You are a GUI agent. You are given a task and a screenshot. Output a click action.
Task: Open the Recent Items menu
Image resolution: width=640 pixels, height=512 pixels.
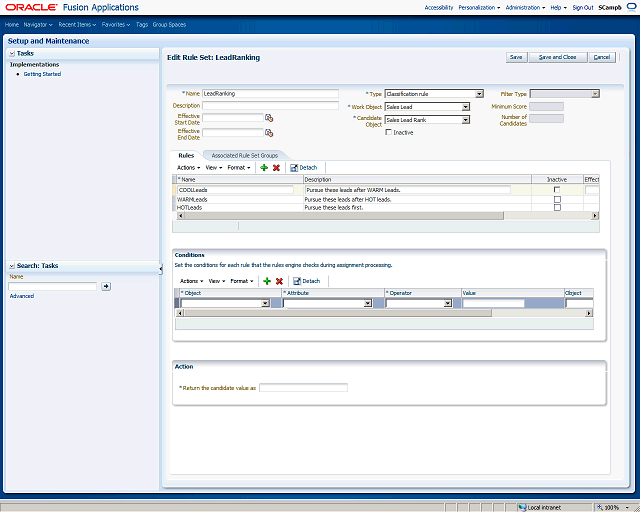pos(77,24)
